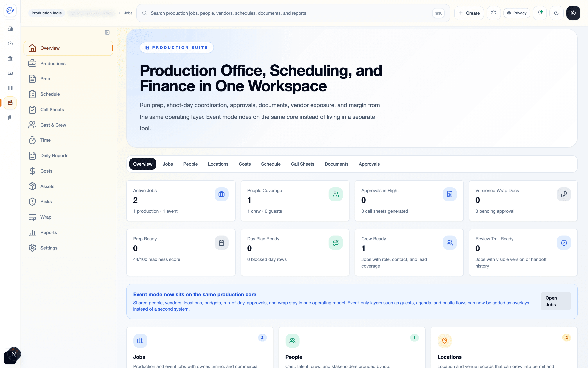Select the Overview tab
Screen dimensions: 588x368
pyautogui.click(x=143, y=164)
